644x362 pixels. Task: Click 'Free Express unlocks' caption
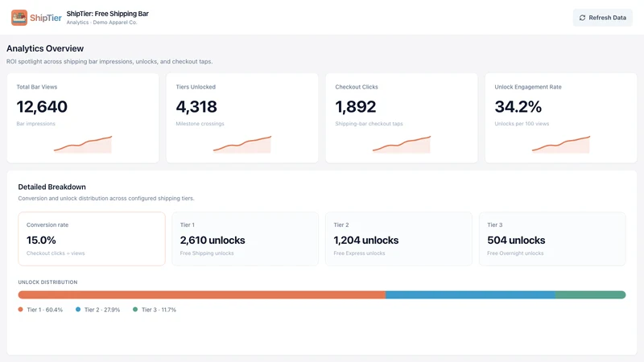pyautogui.click(x=359, y=253)
